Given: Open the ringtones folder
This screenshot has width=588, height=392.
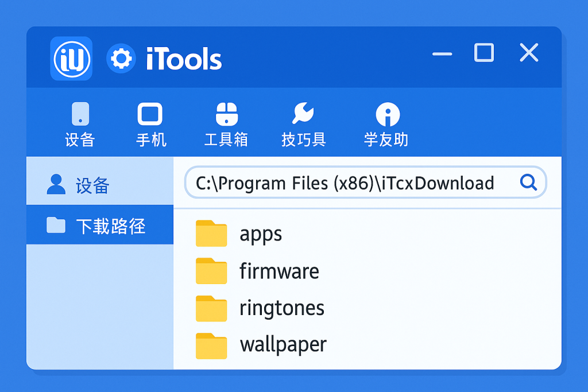Looking at the screenshot, I should click(x=282, y=308).
